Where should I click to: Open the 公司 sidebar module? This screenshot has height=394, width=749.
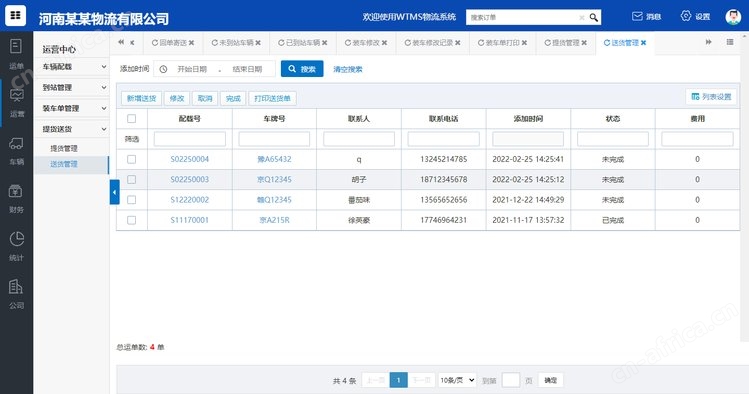16,294
